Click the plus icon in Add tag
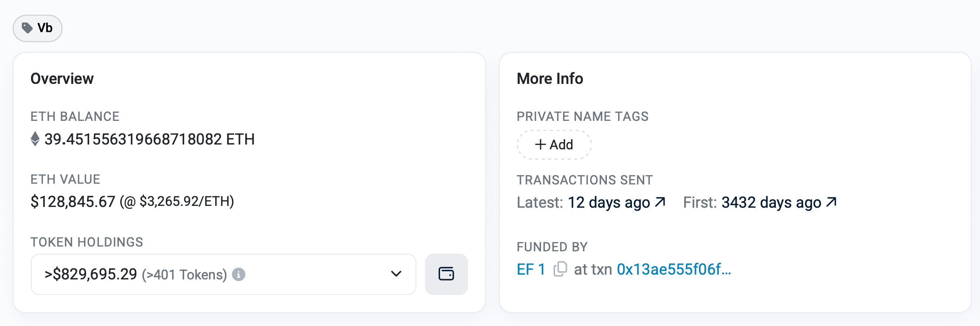Image resolution: width=980 pixels, height=326 pixels. [540, 145]
